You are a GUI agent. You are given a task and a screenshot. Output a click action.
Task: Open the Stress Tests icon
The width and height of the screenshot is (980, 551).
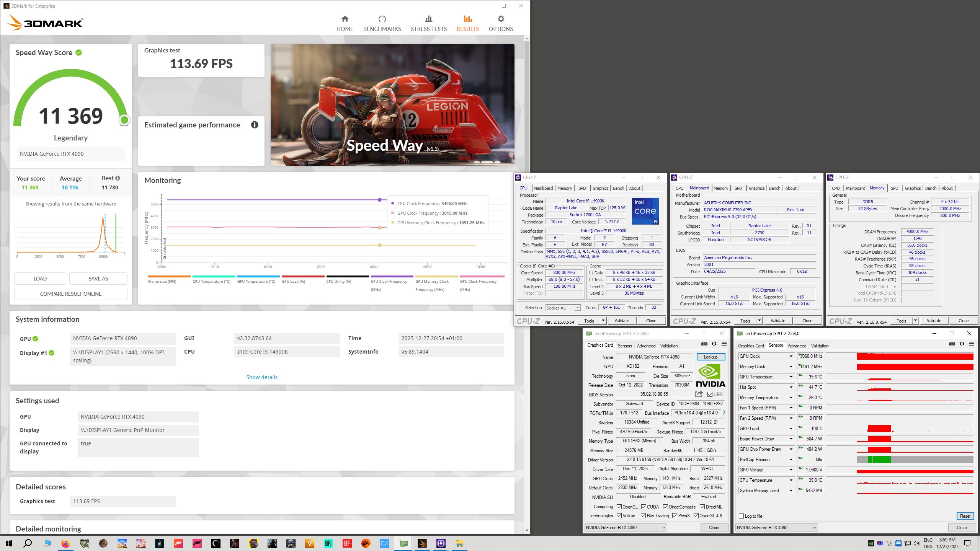tap(428, 19)
